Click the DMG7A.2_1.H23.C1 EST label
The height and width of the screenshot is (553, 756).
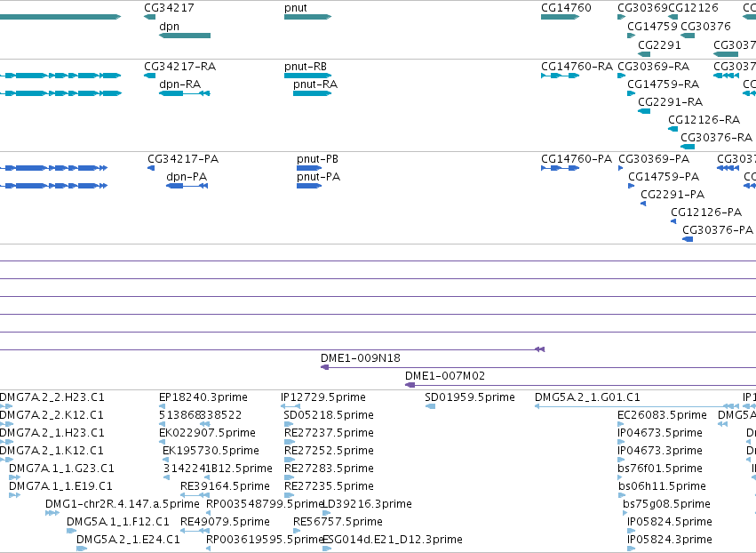pyautogui.click(x=52, y=433)
